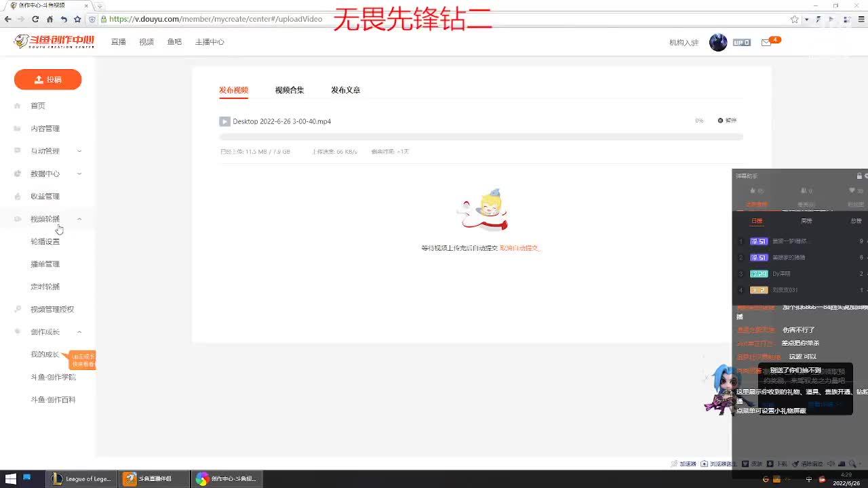
Task: Reload the page with refresh icon
Action: click(35, 19)
